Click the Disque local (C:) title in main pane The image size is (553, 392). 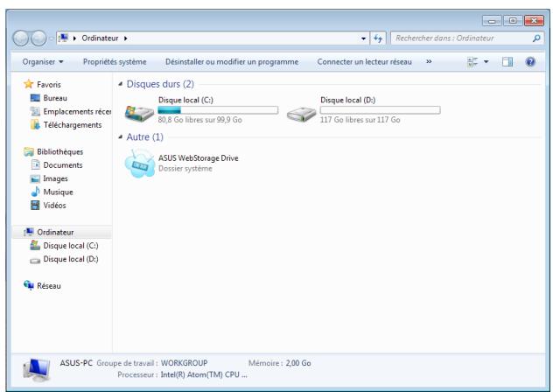tap(185, 100)
